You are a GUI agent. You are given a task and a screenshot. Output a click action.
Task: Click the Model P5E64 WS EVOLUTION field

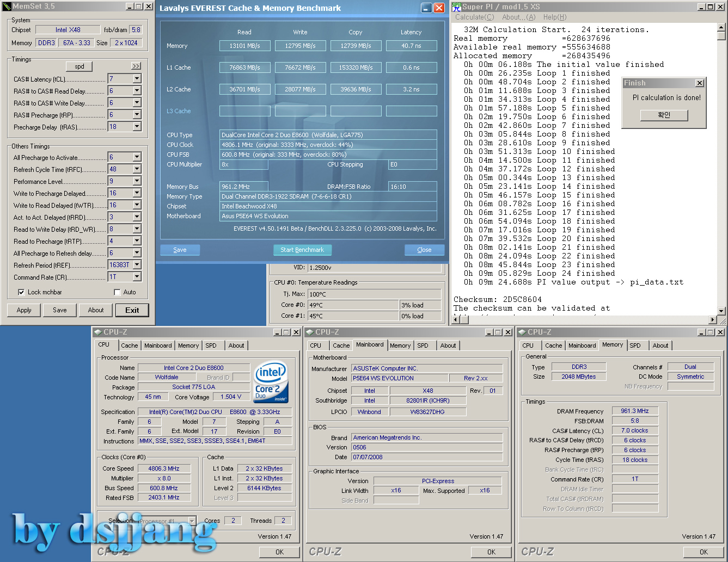400,378
